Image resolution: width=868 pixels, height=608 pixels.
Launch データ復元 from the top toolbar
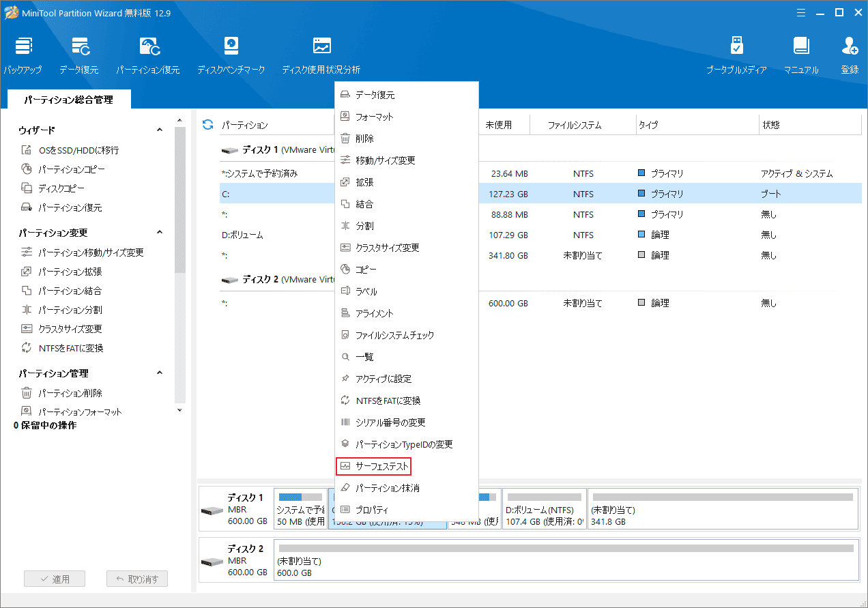[79, 55]
